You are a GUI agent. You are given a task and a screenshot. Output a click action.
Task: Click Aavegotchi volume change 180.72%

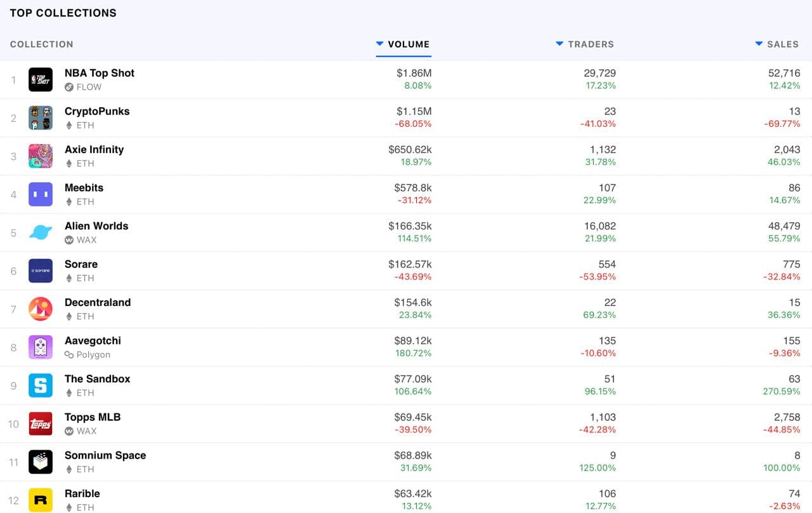(x=412, y=353)
